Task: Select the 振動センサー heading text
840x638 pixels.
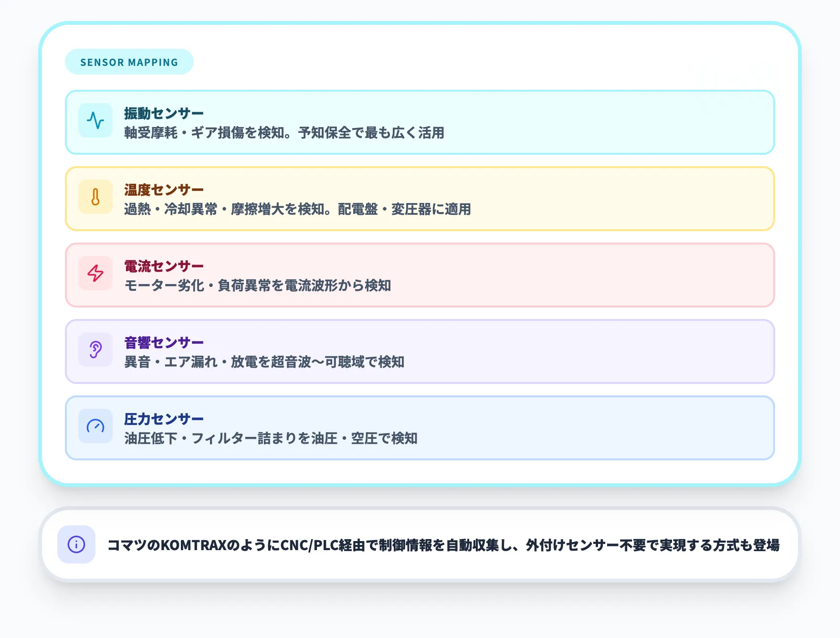Action: point(163,113)
